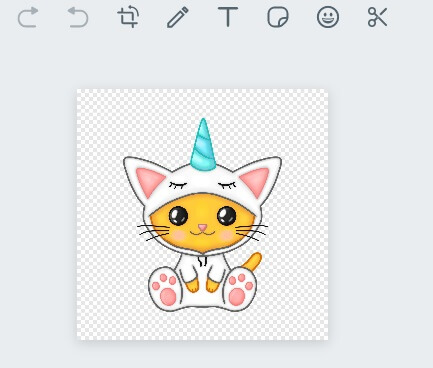Select the scissors cut-out tool
433x368 pixels.
tap(377, 17)
